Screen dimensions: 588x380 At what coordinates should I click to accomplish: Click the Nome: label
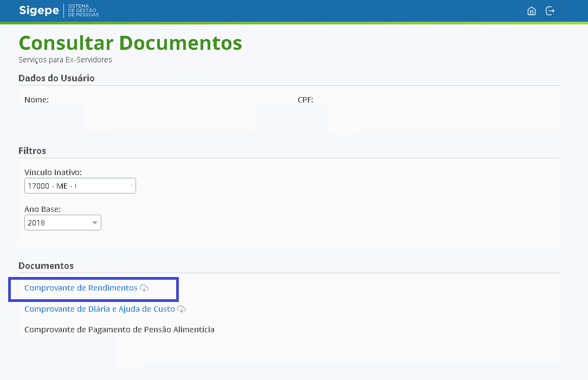coord(36,100)
